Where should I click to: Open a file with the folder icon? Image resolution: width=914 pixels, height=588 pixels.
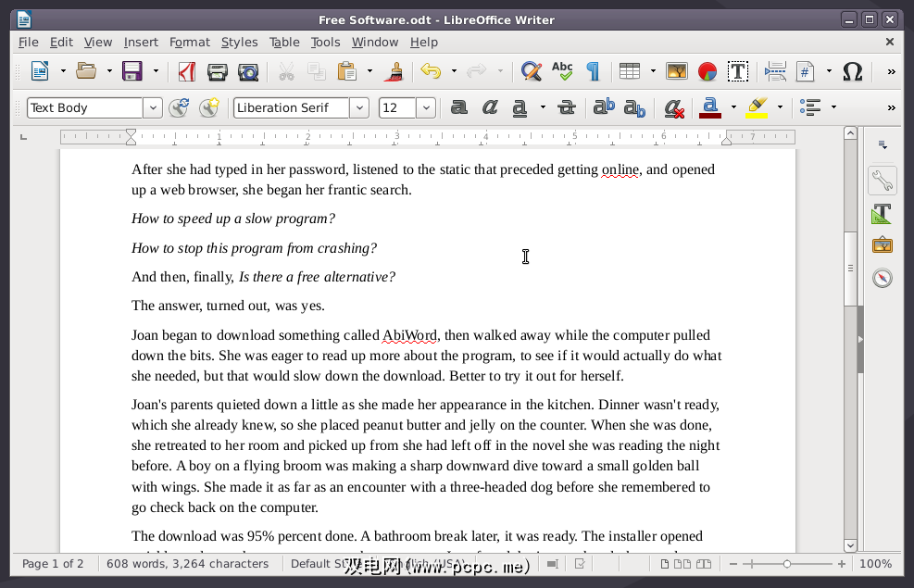click(x=86, y=71)
